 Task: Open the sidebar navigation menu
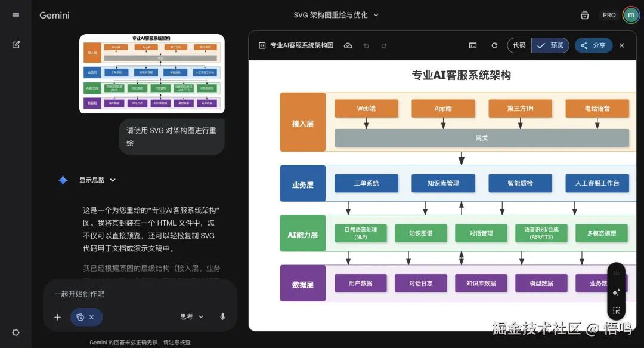point(16,15)
